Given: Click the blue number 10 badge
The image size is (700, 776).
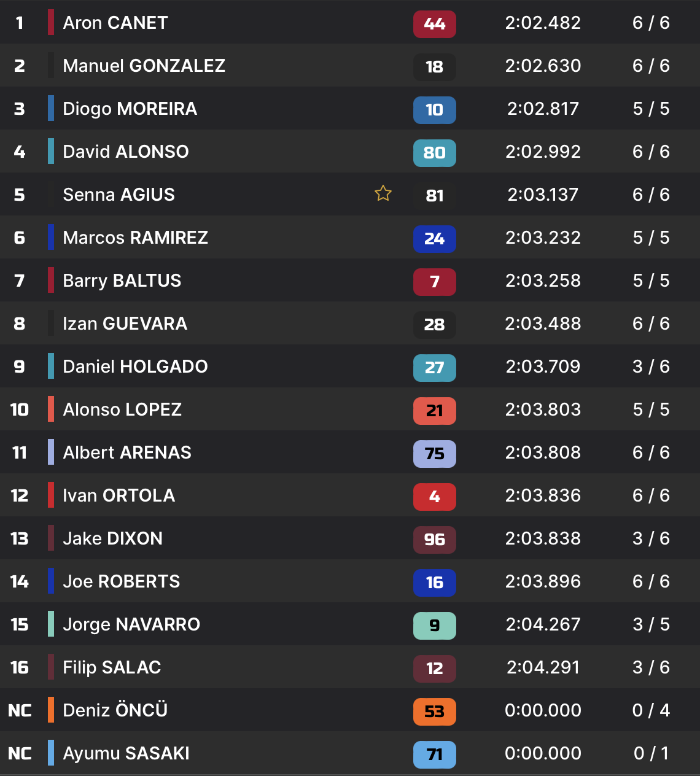Looking at the screenshot, I should click(434, 110).
